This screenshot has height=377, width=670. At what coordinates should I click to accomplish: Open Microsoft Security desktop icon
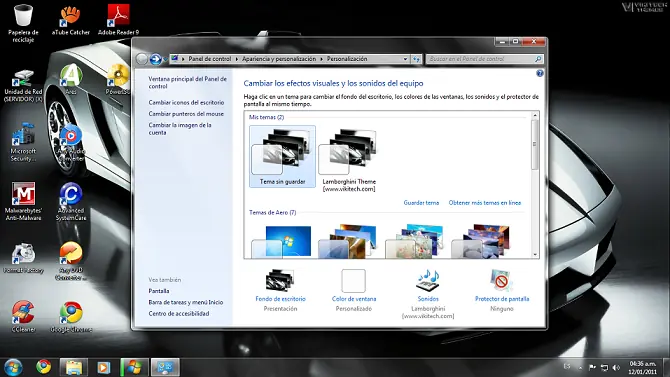pyautogui.click(x=23, y=143)
